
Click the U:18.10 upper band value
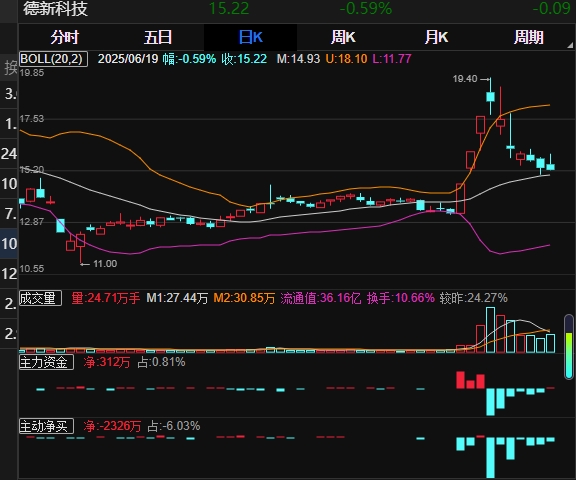(x=346, y=59)
